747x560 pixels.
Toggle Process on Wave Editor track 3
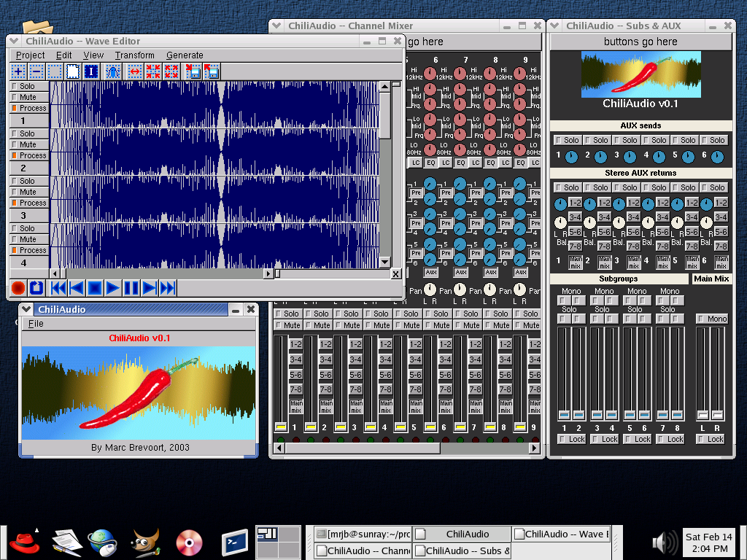click(x=29, y=203)
